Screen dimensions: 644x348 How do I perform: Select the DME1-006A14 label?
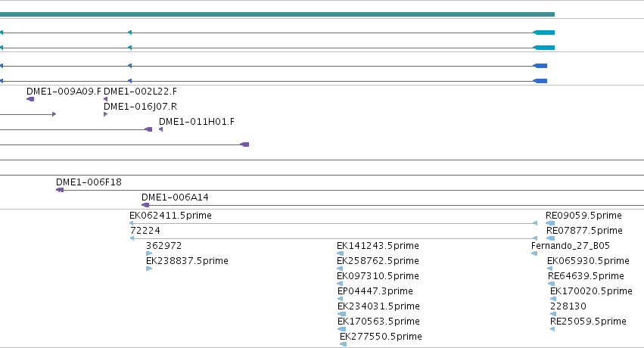[x=175, y=197]
